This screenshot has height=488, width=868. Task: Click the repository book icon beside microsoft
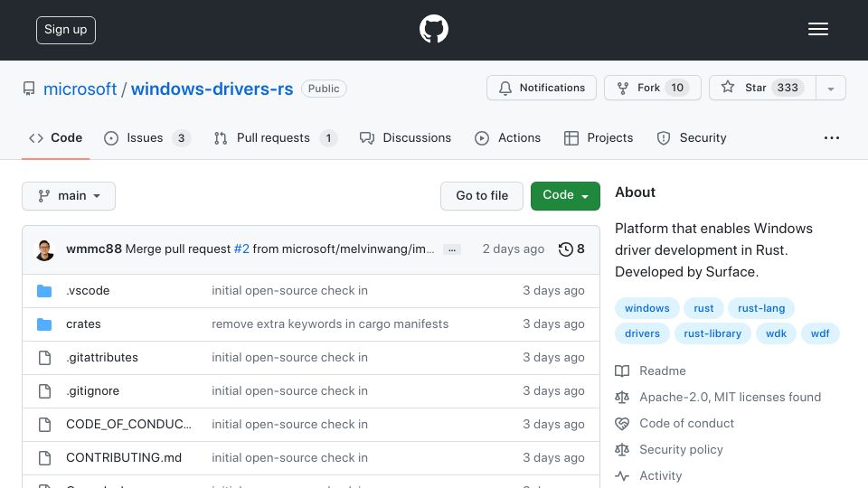pyautogui.click(x=29, y=89)
